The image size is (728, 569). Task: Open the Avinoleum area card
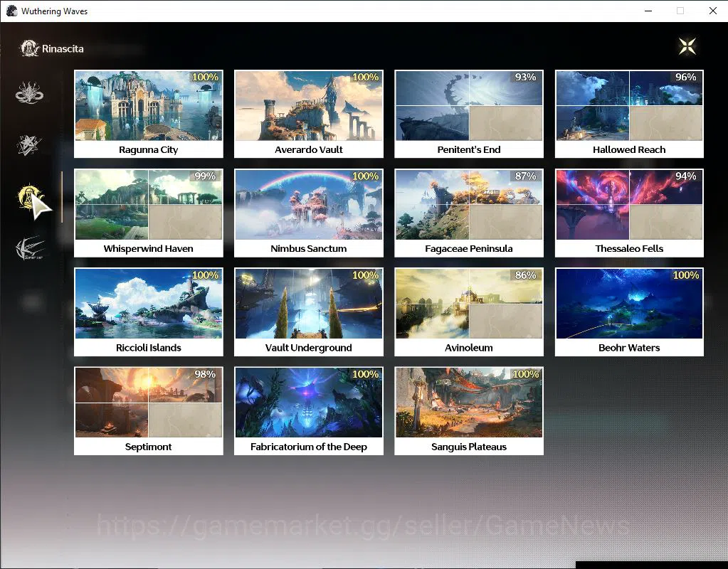click(x=469, y=312)
